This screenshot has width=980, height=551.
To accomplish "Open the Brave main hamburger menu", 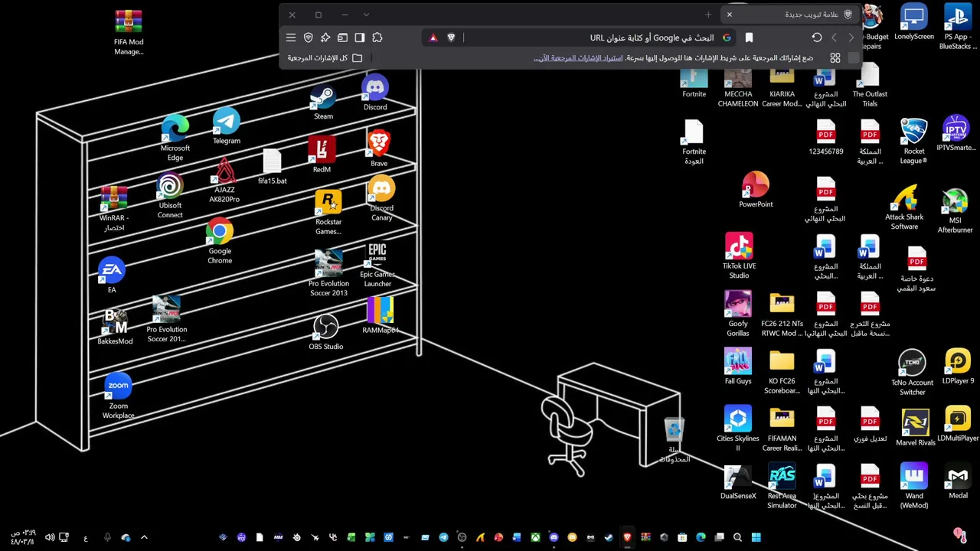I will (x=291, y=37).
